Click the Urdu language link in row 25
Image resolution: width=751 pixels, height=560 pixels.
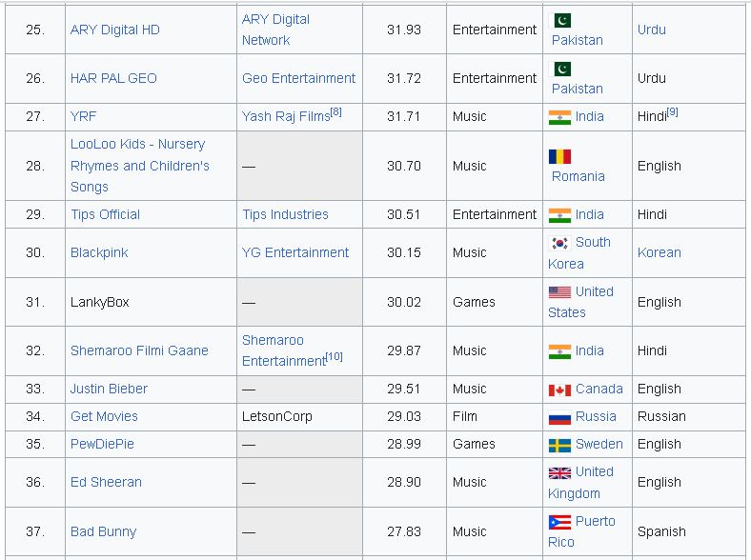point(652,30)
